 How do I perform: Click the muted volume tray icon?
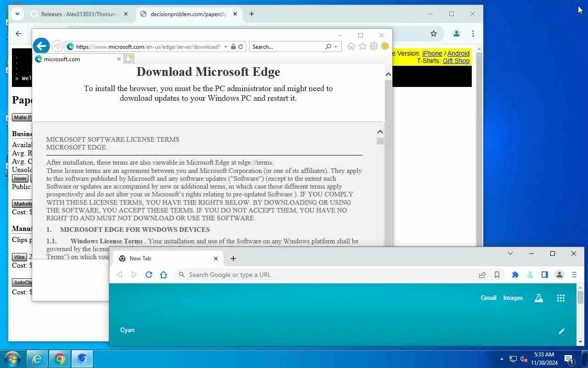(x=524, y=359)
